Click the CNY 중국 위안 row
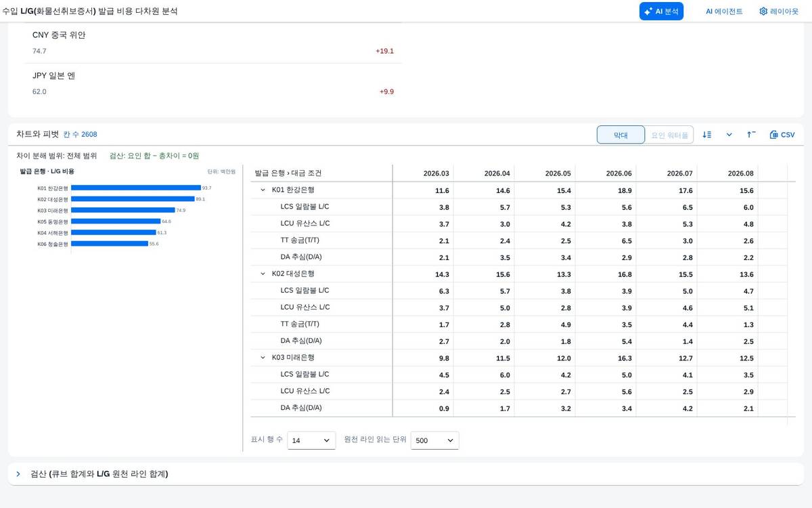The width and height of the screenshot is (812, 508). pyautogui.click(x=213, y=43)
